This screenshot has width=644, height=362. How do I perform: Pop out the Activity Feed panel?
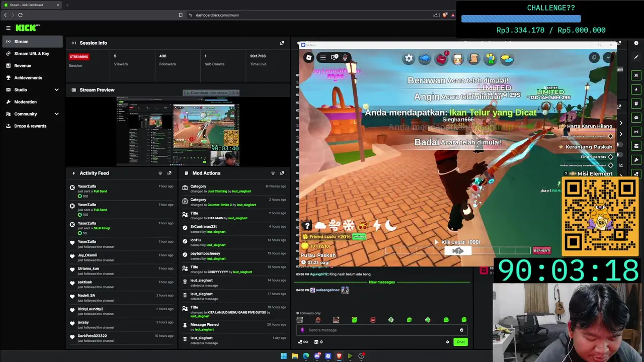click(x=169, y=173)
